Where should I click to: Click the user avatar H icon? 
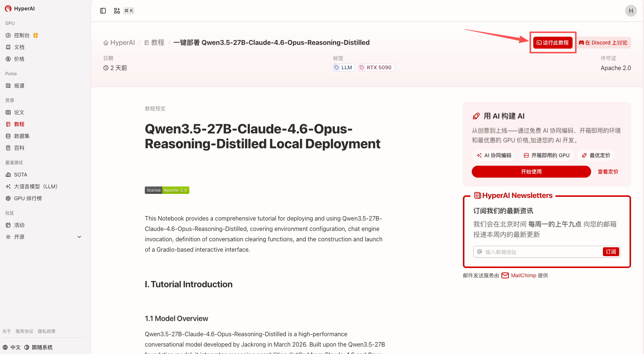(x=631, y=11)
